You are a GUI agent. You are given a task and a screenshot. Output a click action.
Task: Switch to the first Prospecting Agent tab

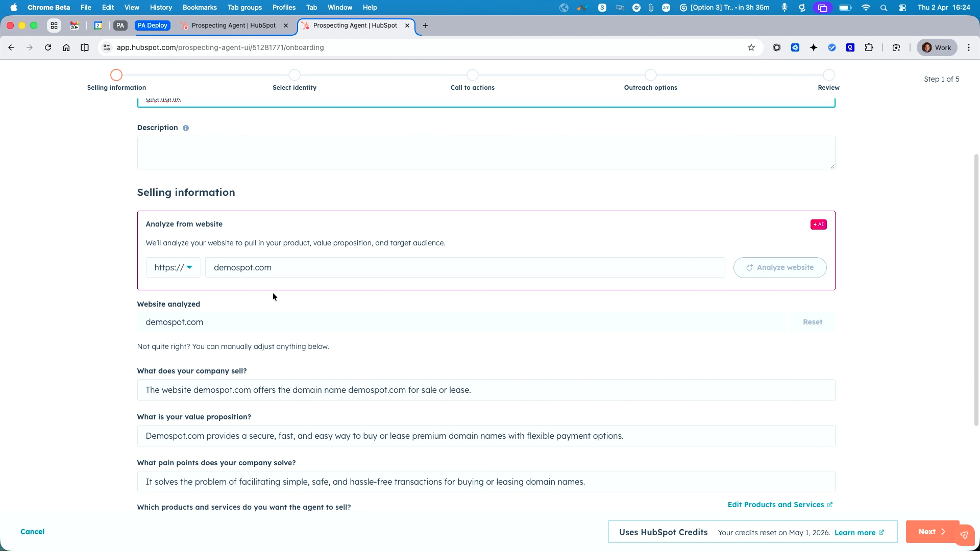pyautogui.click(x=230, y=25)
